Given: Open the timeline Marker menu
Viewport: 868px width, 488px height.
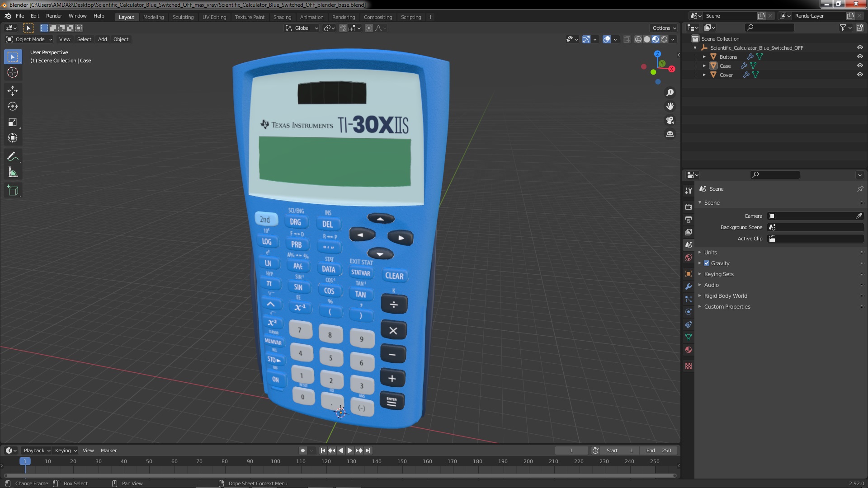Looking at the screenshot, I should tap(108, 450).
